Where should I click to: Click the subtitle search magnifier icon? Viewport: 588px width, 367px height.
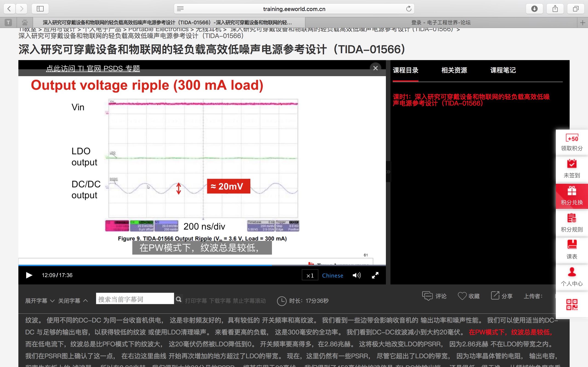coord(179,299)
